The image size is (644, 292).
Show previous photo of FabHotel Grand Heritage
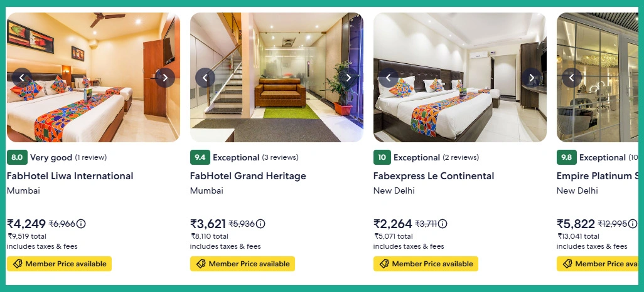click(205, 78)
